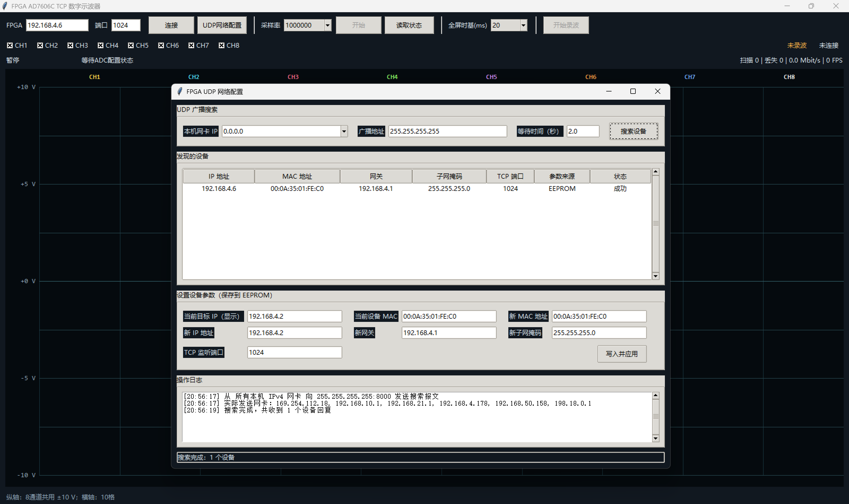849x504 pixels.
Task: Sort by MAC 地址 column header
Action: click(297, 176)
